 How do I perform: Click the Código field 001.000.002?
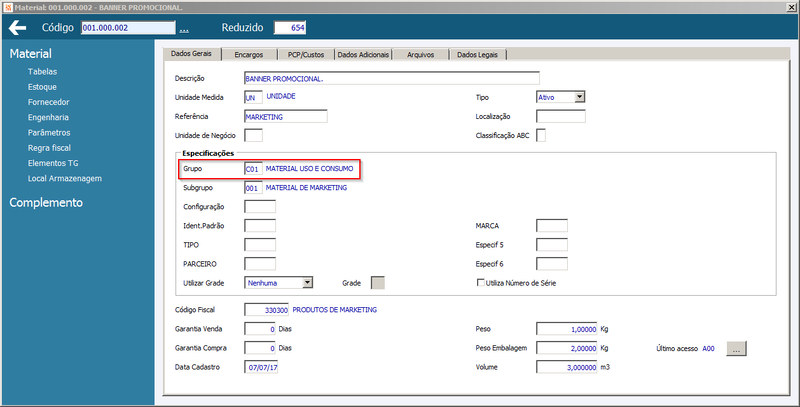(128, 28)
